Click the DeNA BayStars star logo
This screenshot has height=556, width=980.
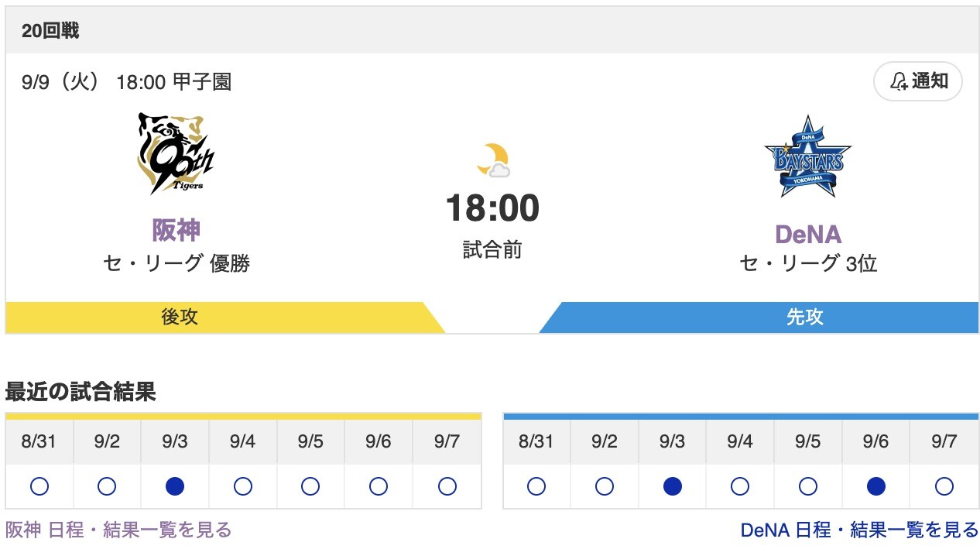point(807,156)
